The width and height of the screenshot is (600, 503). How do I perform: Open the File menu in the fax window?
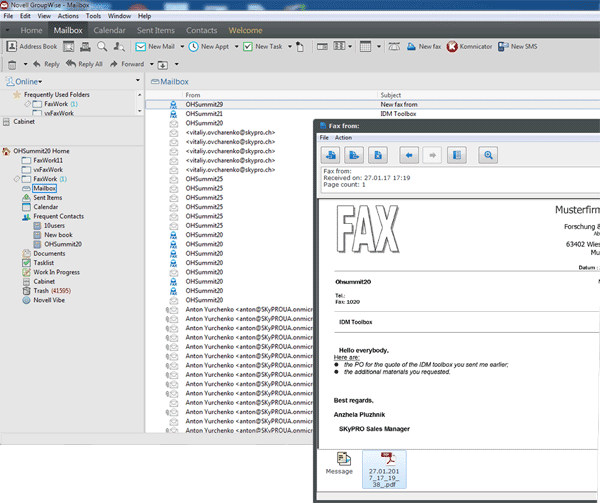tap(324, 138)
